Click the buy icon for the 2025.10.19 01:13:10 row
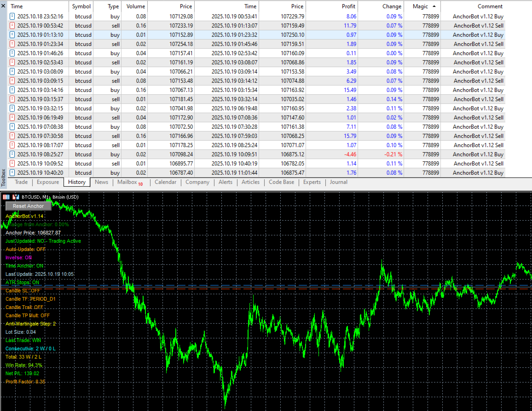Screen dimensions: 532x411 pos(12,34)
